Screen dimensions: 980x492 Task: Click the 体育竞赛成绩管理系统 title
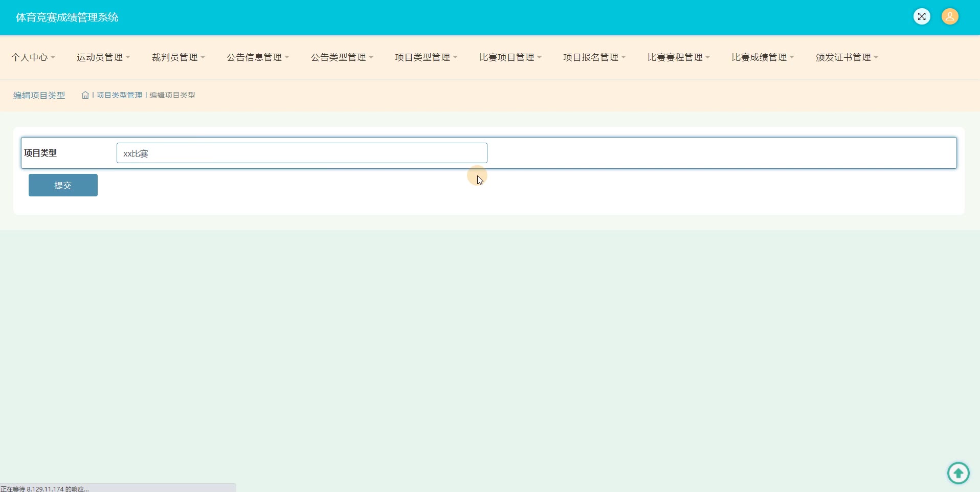tap(67, 17)
